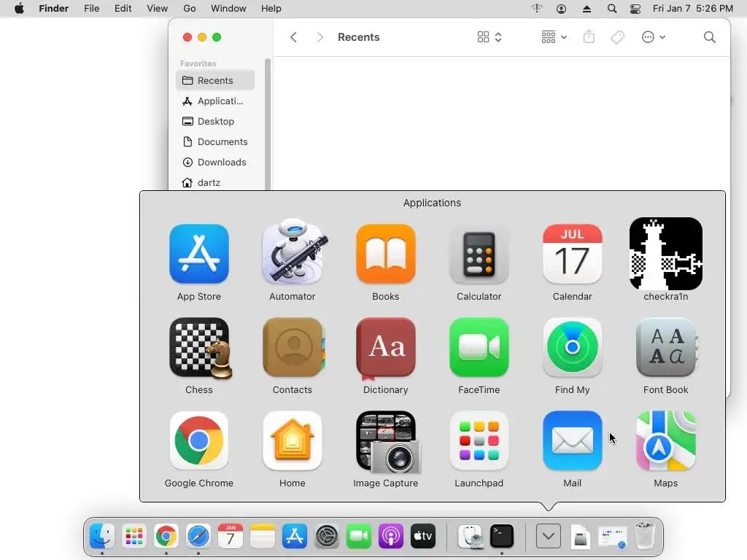Open the Help menu
747x560 pixels.
tap(271, 9)
